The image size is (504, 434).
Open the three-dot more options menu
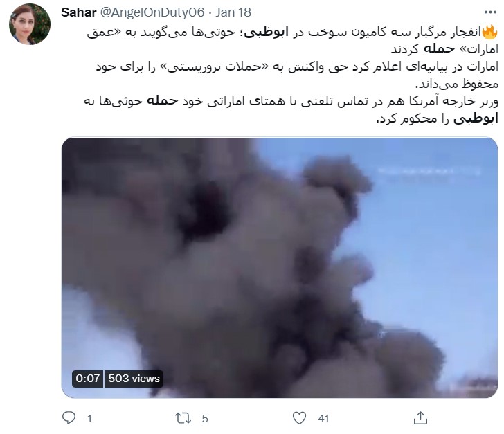(490, 12)
